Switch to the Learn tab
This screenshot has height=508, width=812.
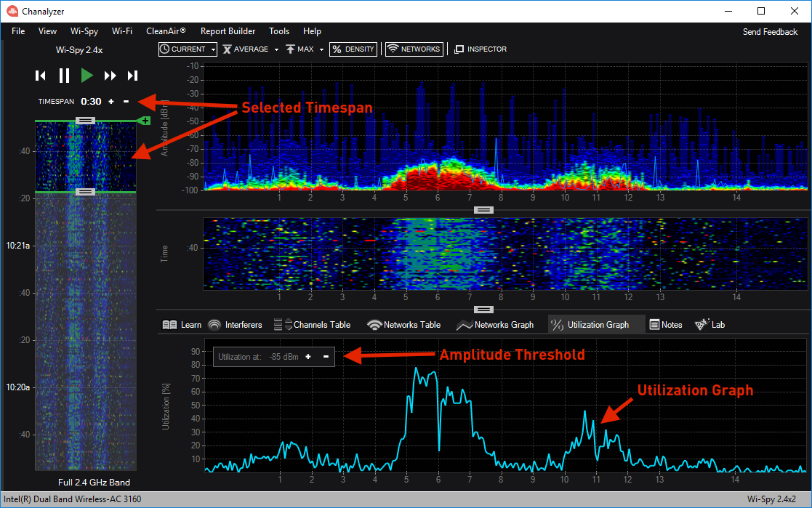point(182,325)
